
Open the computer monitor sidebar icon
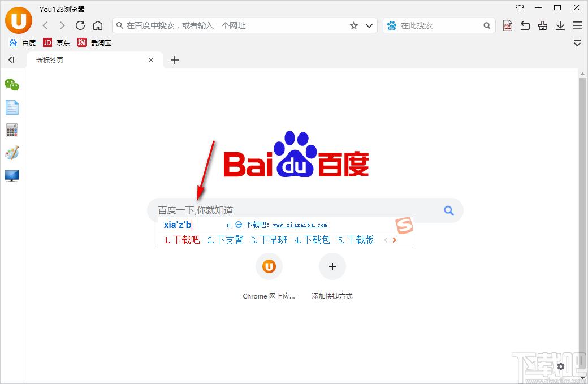pyautogui.click(x=12, y=175)
